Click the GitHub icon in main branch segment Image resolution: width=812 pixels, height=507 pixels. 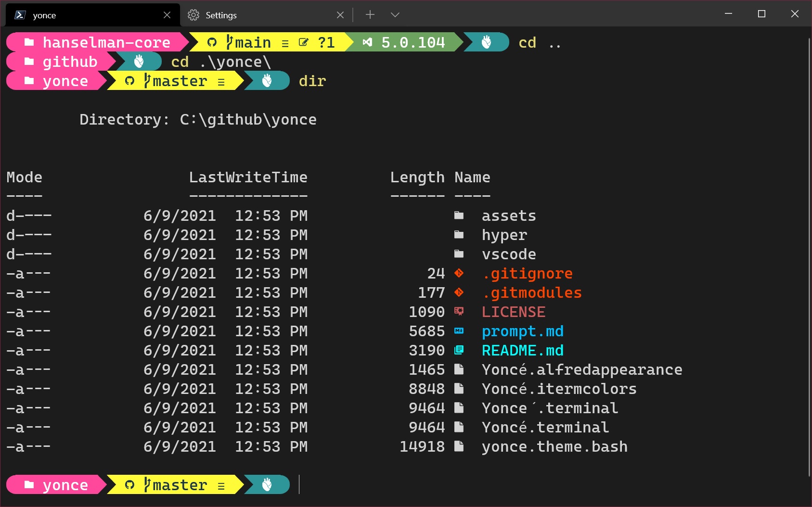tap(212, 42)
